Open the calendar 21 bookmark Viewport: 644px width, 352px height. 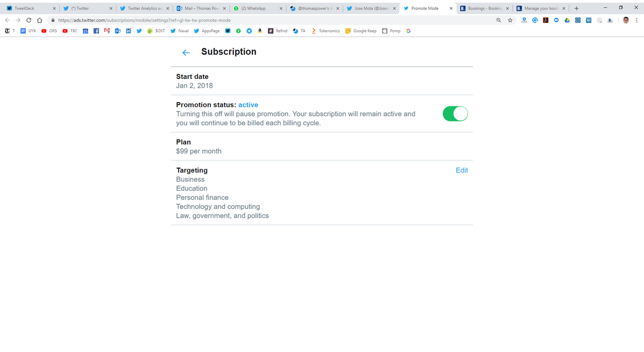86,31
